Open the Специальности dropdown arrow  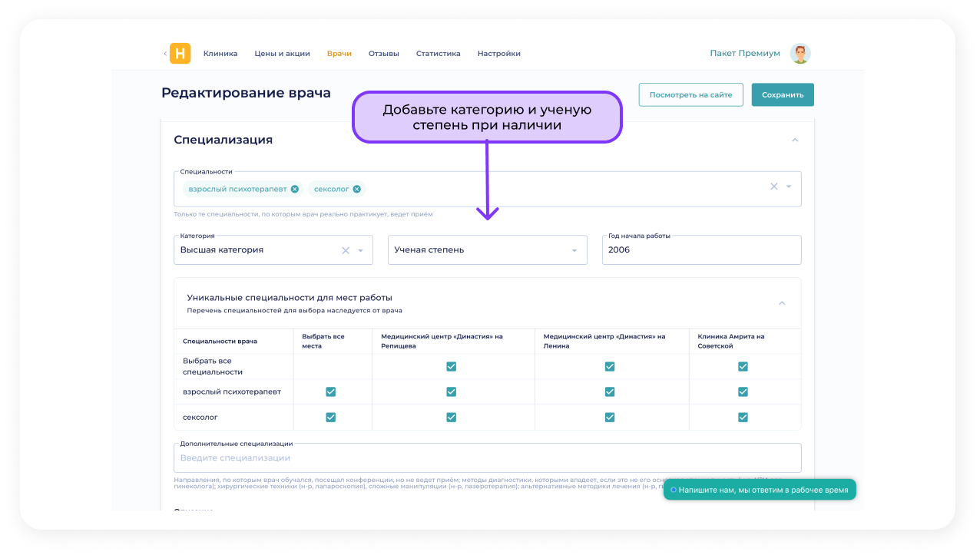point(789,187)
